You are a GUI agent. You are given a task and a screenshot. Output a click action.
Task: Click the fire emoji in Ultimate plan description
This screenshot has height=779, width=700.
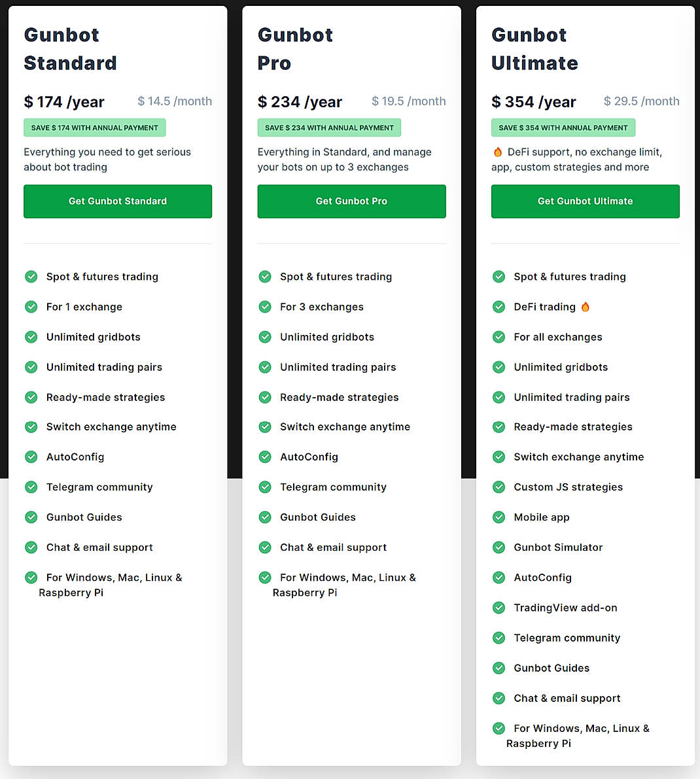pos(497,152)
